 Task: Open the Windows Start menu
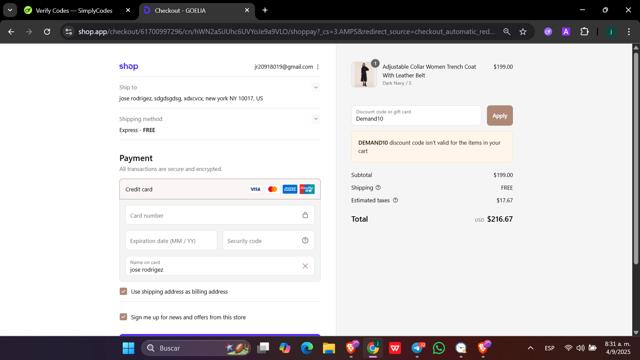pos(129,348)
